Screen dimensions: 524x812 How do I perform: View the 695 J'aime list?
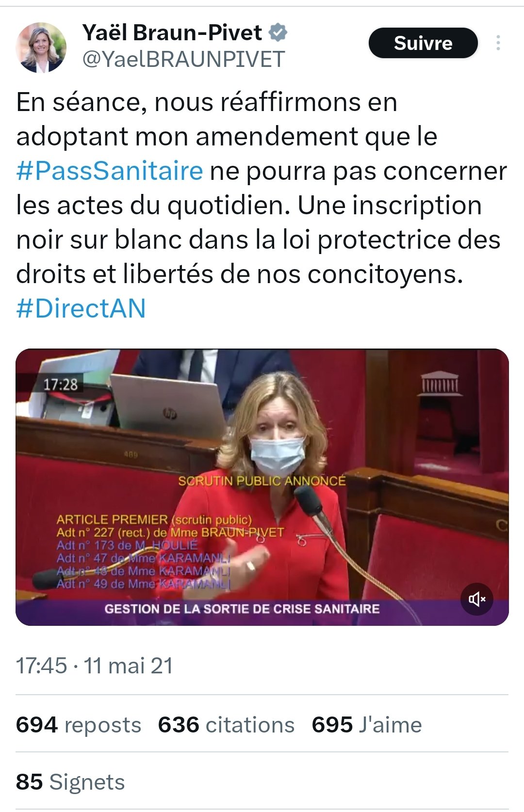coord(367,725)
